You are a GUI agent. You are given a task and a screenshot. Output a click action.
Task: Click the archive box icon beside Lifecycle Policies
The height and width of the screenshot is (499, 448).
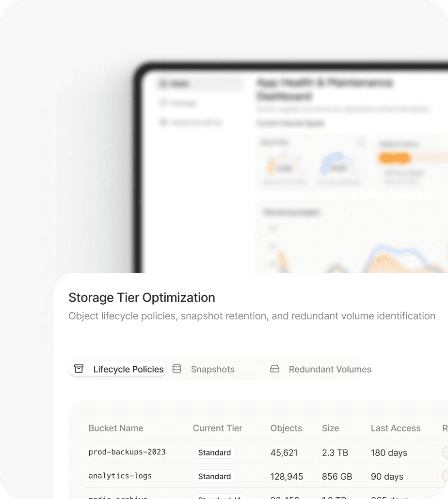coord(79,369)
